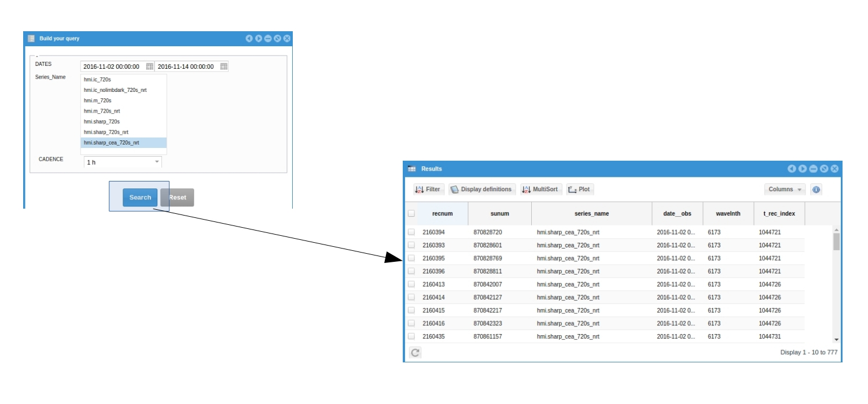
Task: Open the end date calendar picker
Action: tap(224, 66)
